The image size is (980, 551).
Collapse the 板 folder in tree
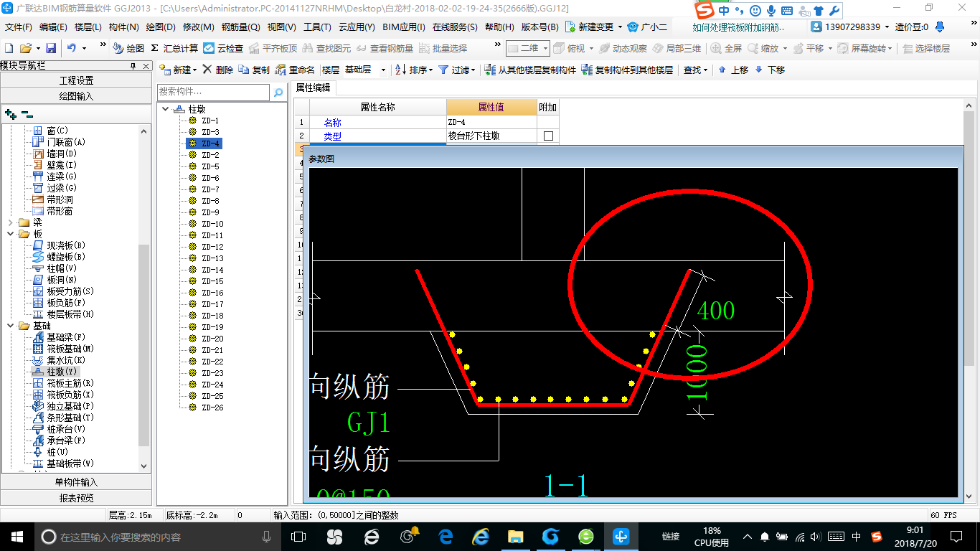pos(11,234)
